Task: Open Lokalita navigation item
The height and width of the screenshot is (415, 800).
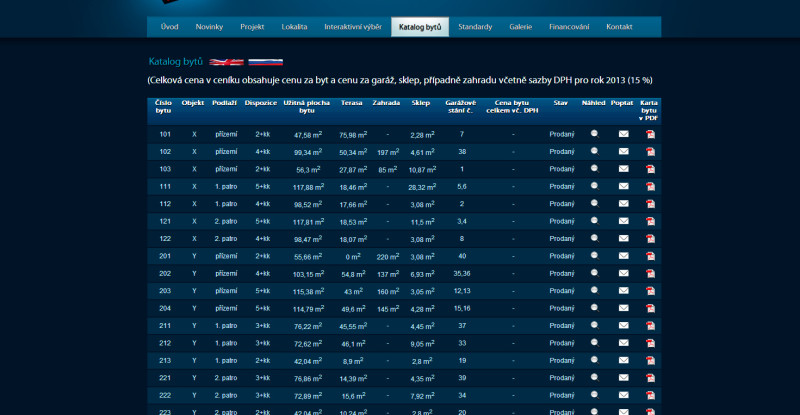Action: 294,27
